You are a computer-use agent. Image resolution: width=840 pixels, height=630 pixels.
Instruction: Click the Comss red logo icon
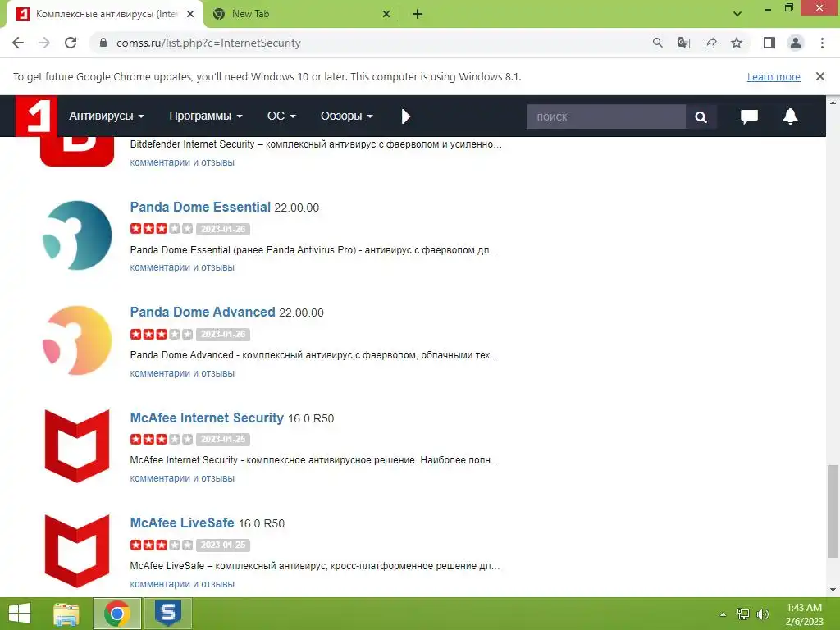(36, 116)
